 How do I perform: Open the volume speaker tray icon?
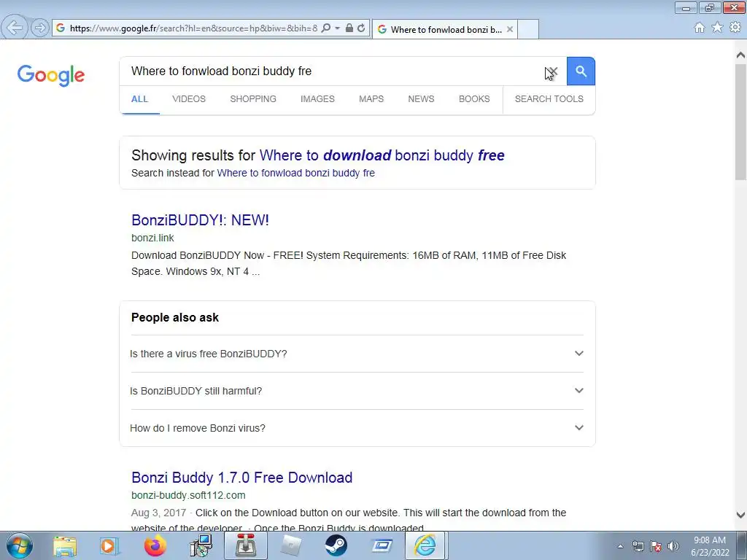673,546
